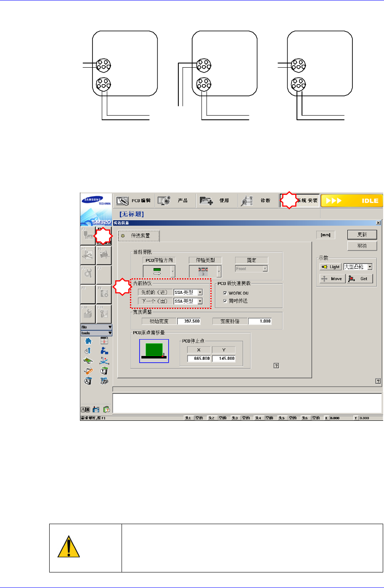Click the PCB stop Y field 145.000

click(x=224, y=359)
